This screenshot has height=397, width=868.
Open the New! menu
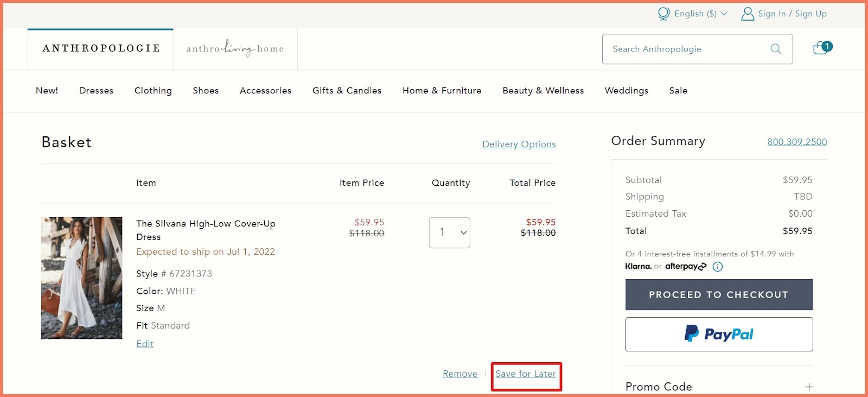click(x=47, y=91)
